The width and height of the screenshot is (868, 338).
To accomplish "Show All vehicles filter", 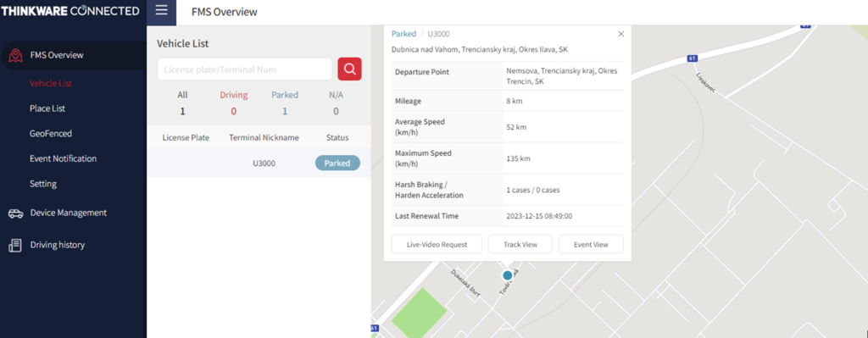I will pyautogui.click(x=183, y=103).
